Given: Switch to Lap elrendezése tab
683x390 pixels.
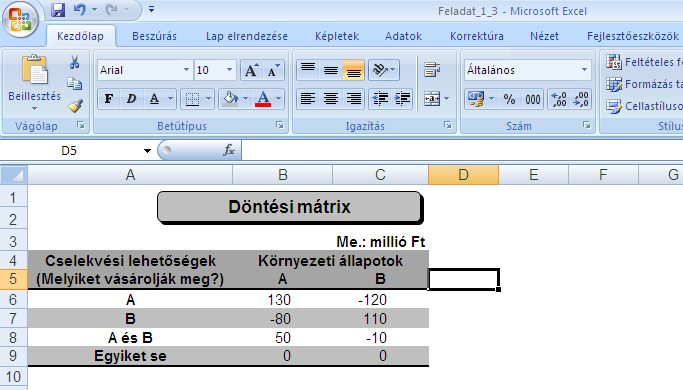Looking at the screenshot, I should click(247, 36).
